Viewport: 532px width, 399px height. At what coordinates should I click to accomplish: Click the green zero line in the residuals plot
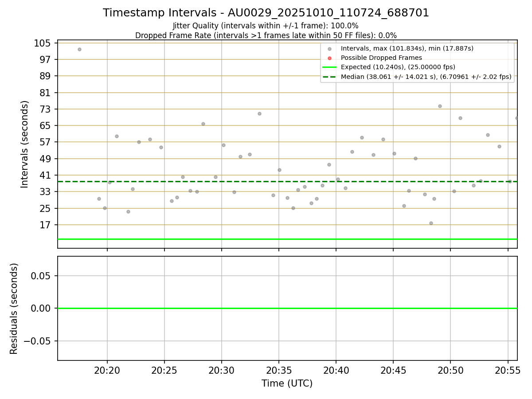[287, 308]
